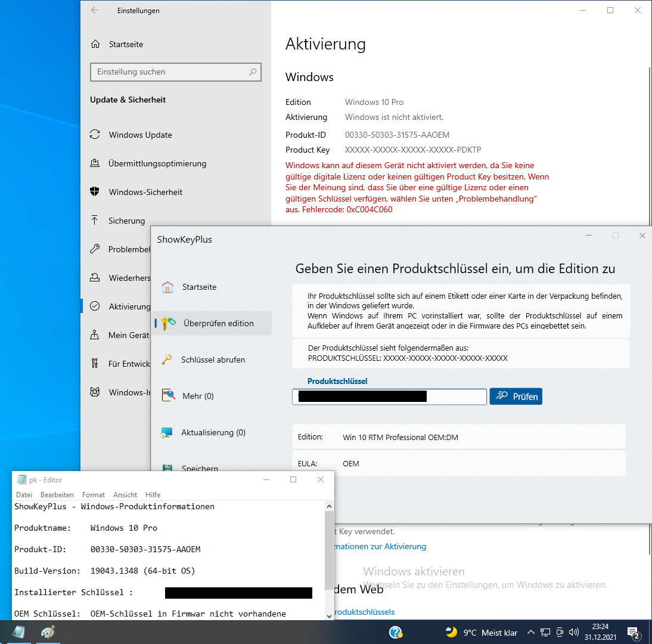Close the pk - Editor window
Image resolution: width=652 pixels, height=644 pixels.
(321, 479)
